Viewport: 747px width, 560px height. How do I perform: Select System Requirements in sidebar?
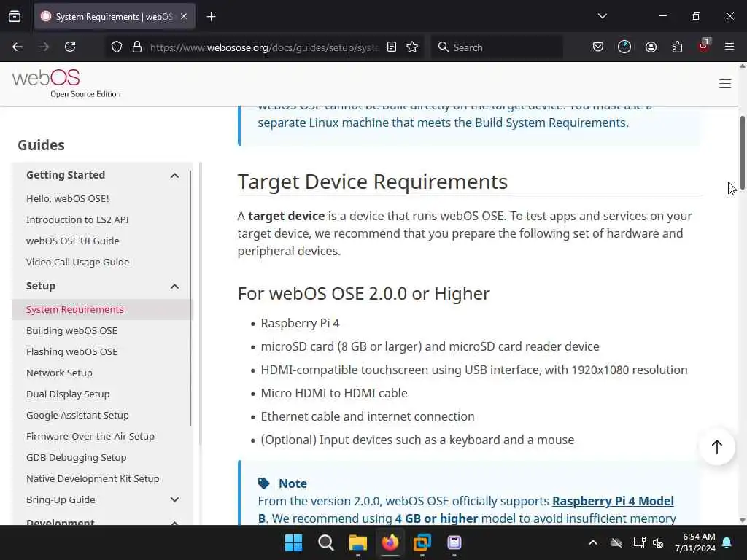click(x=75, y=309)
